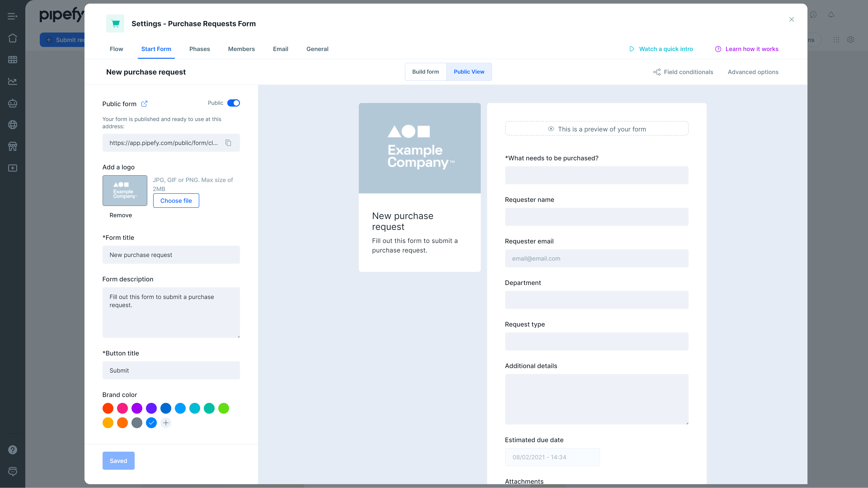Switch to Build form view
868x488 pixels.
click(x=425, y=72)
